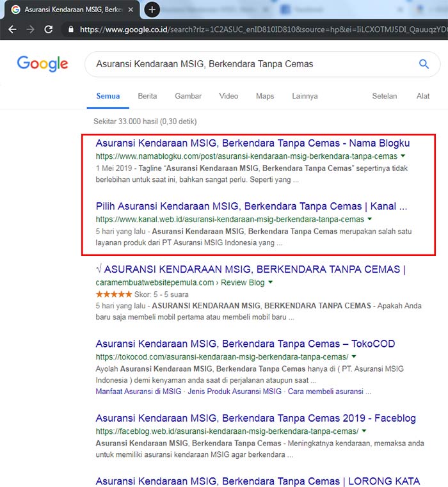Open Jenis Produk Asuransi MSIG sitelink
Image resolution: width=448 pixels, height=487 pixels.
[x=235, y=392]
